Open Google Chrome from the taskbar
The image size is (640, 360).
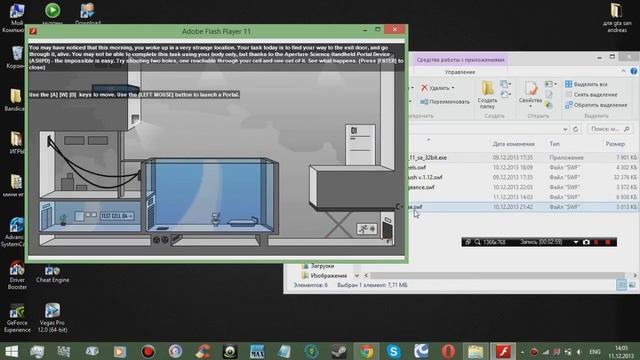click(x=366, y=351)
